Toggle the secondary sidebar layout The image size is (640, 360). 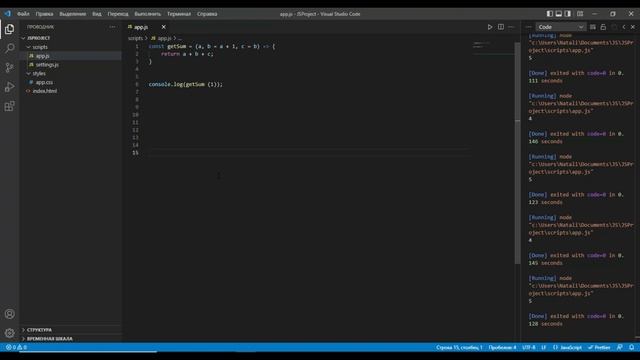click(x=568, y=14)
